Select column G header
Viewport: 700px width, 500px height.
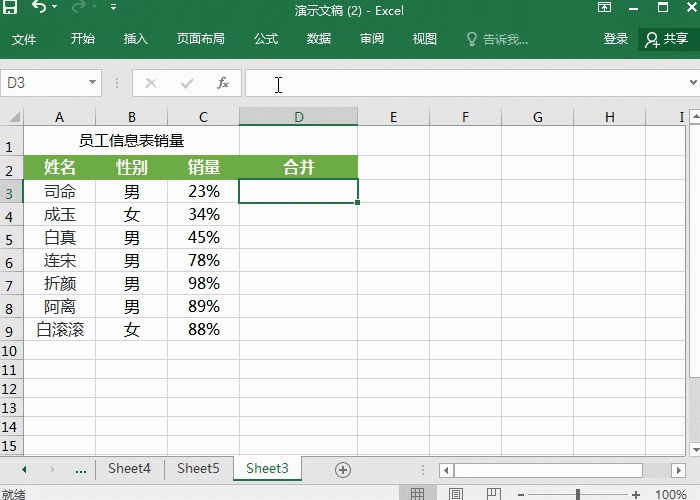point(538,117)
